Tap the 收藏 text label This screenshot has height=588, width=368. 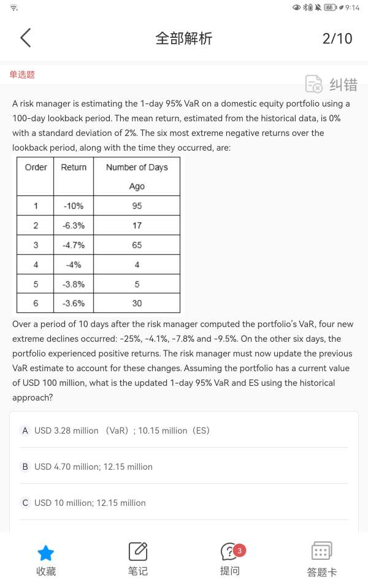point(46,571)
